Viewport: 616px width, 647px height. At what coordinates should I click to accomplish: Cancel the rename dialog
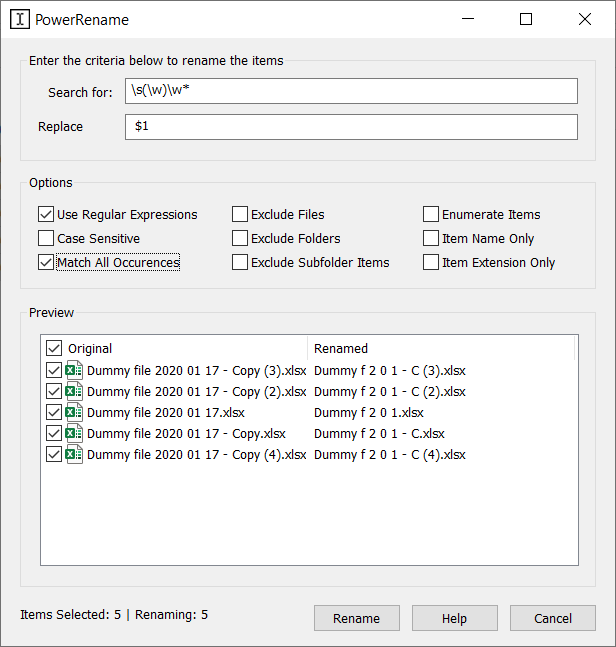pos(553,618)
